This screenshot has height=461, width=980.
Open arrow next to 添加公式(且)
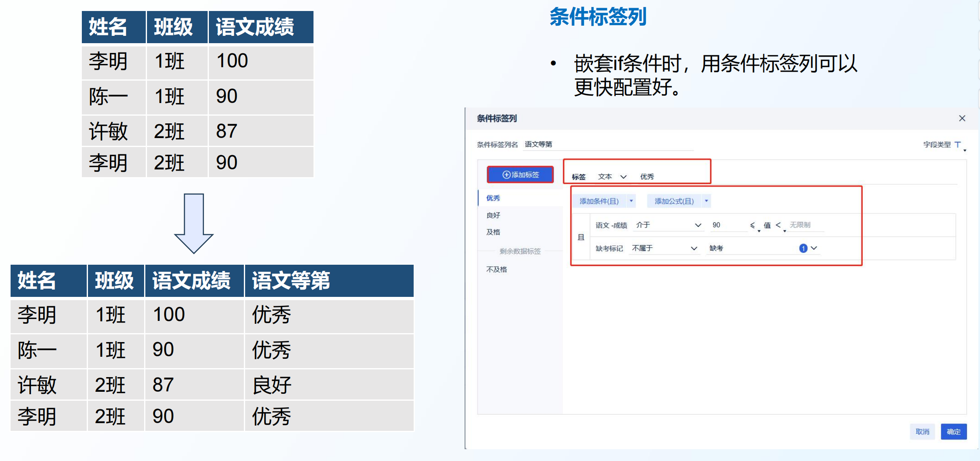(706, 201)
